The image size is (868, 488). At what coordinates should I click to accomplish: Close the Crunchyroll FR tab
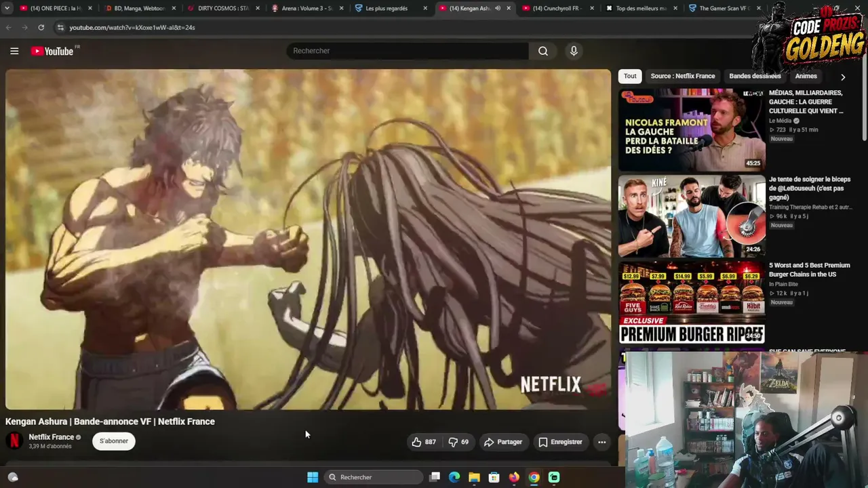point(592,8)
